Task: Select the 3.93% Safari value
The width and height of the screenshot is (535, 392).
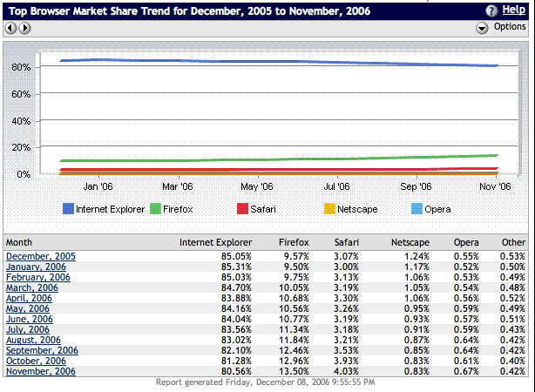Action: [x=346, y=361]
